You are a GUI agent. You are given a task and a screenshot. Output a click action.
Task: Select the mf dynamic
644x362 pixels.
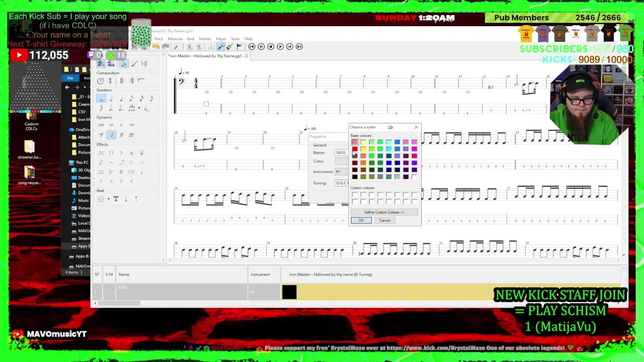101,135
